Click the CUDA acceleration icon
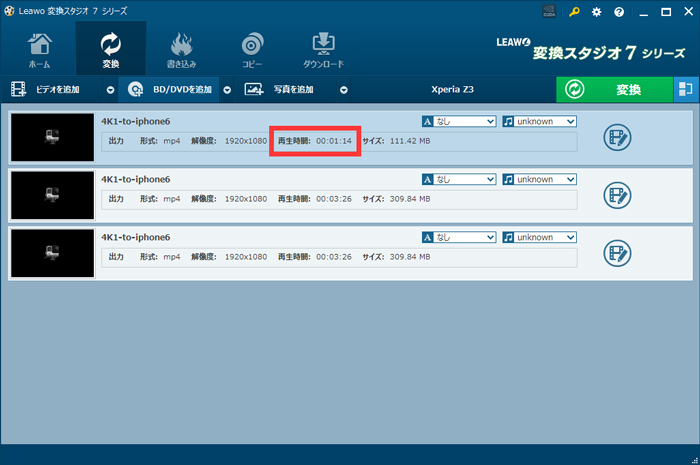 [x=549, y=12]
